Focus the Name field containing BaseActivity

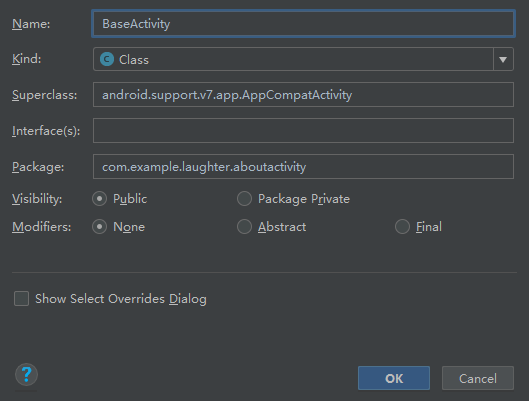[x=303, y=24]
